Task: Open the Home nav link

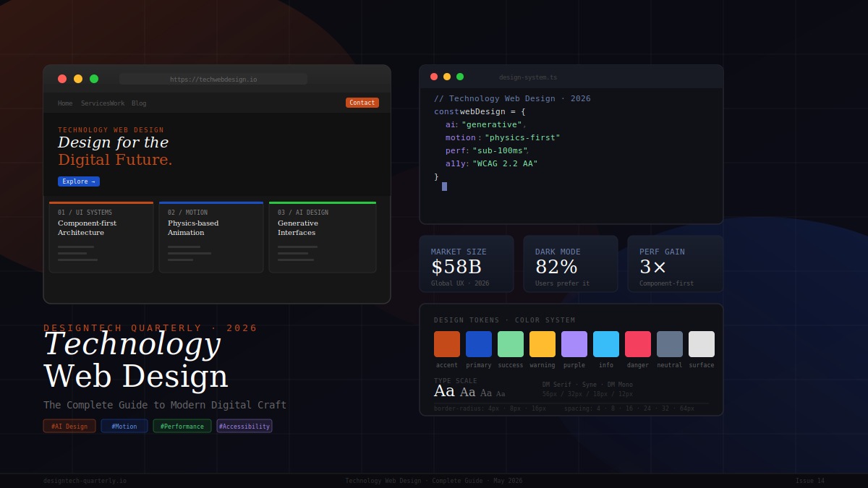Action: pyautogui.click(x=65, y=103)
